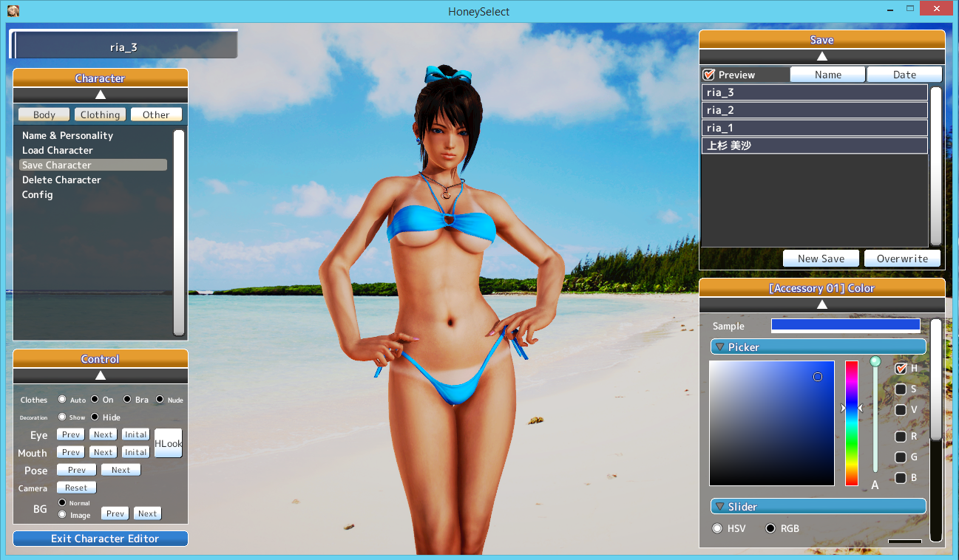Select Image BG radio button
This screenshot has height=560, width=959.
coord(62,514)
